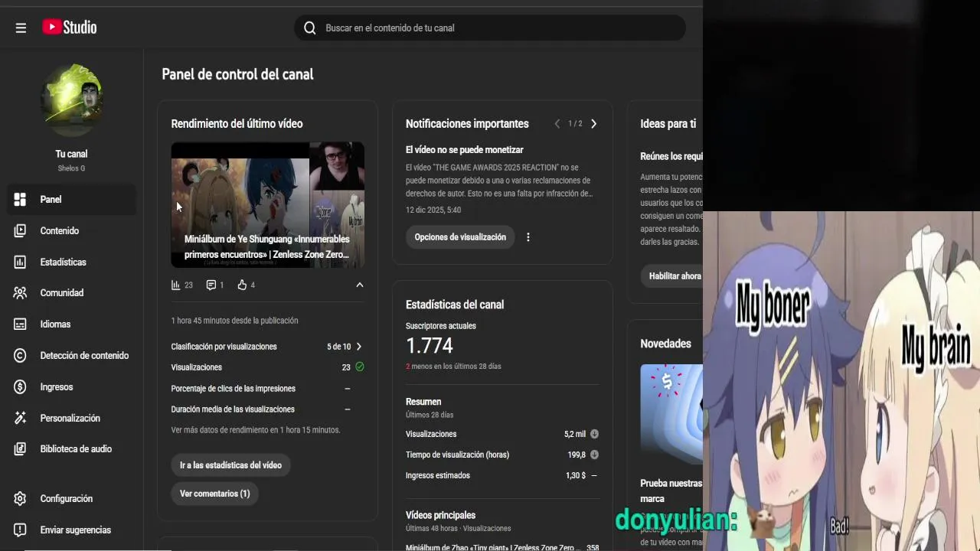The width and height of the screenshot is (980, 551).
Task: Open Comunidad in the sidebar
Action: [x=61, y=292]
